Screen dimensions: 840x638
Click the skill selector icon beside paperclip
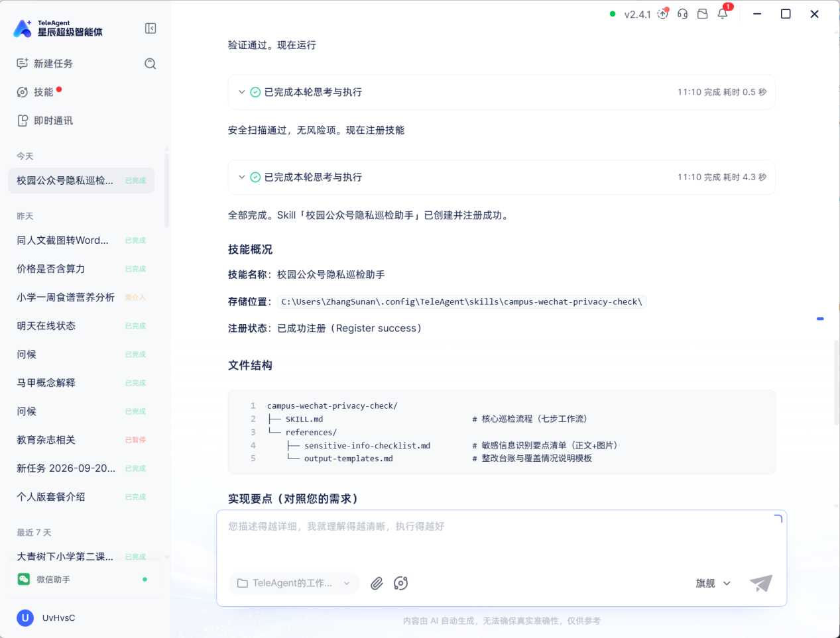click(400, 583)
